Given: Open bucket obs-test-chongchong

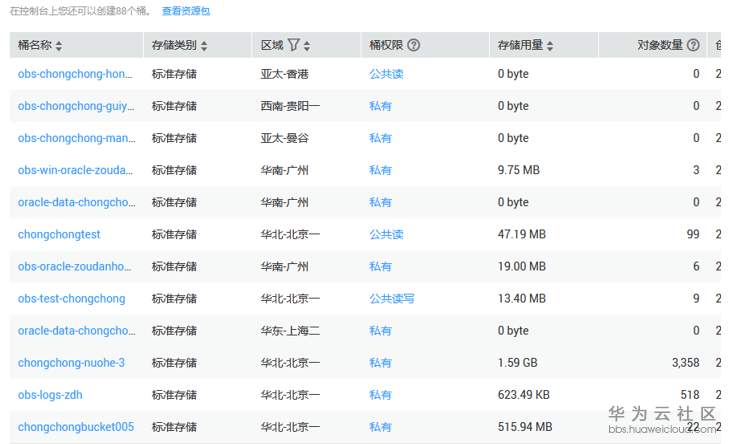Looking at the screenshot, I should click(72, 299).
